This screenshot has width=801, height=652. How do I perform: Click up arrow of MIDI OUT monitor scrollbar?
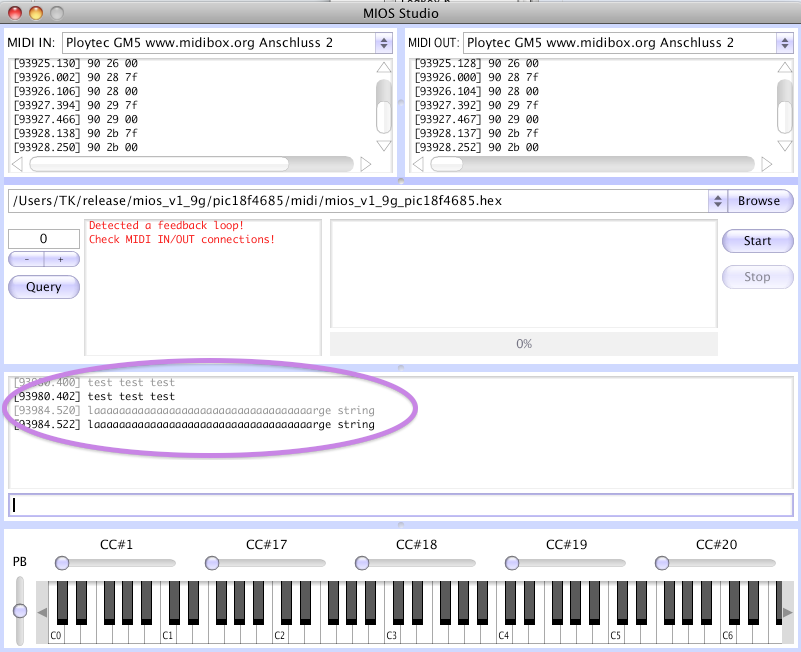[785, 67]
